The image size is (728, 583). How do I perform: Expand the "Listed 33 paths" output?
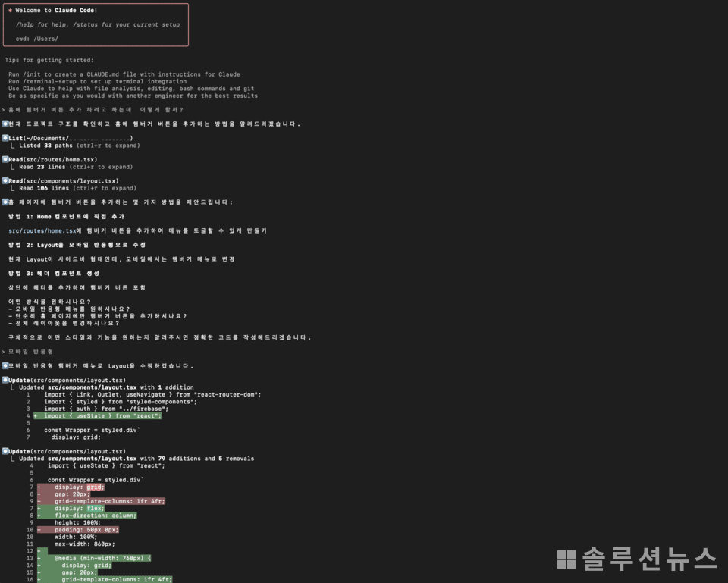80,146
